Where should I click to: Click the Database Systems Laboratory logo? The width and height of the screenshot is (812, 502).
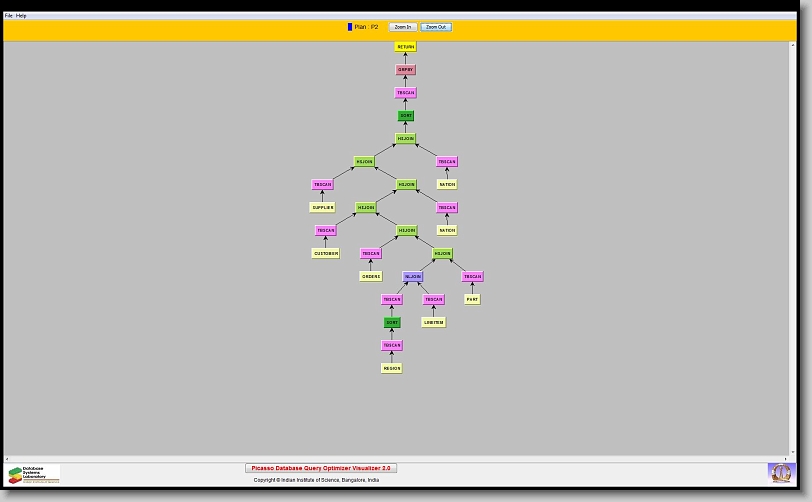click(x=34, y=474)
